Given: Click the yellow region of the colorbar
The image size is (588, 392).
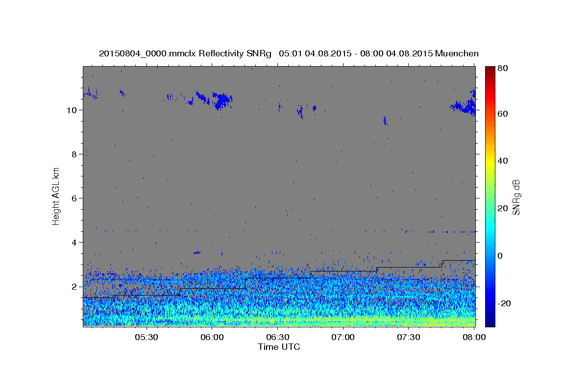Looking at the screenshot, I should pos(490,162).
